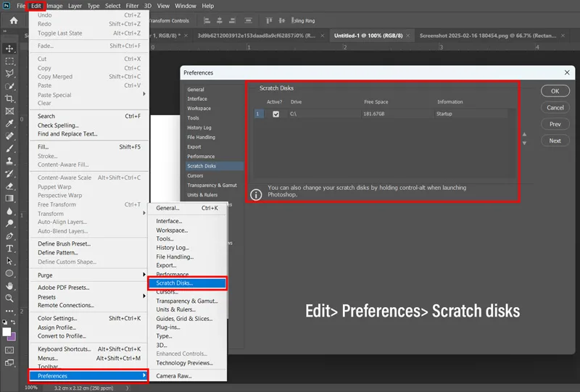This screenshot has height=392, width=580.
Task: Select the Eraser tool
Action: click(9, 186)
